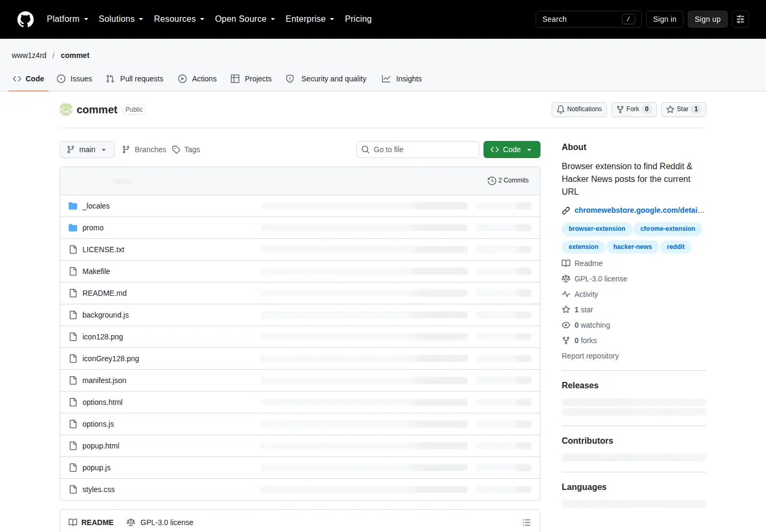Star the commet repository
This screenshot has width=766, height=532.
[x=684, y=110]
